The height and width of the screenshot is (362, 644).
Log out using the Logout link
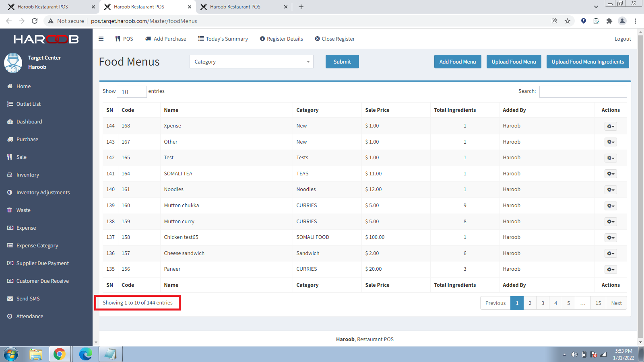click(x=623, y=39)
